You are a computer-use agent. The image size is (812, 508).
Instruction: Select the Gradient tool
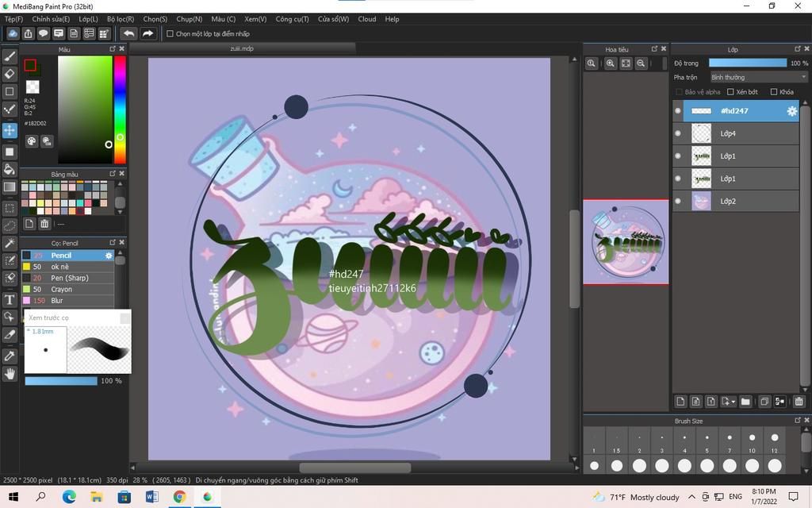(10, 187)
